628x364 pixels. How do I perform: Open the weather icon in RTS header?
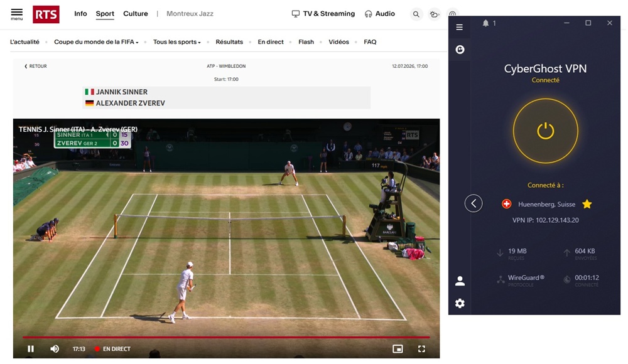point(434,14)
